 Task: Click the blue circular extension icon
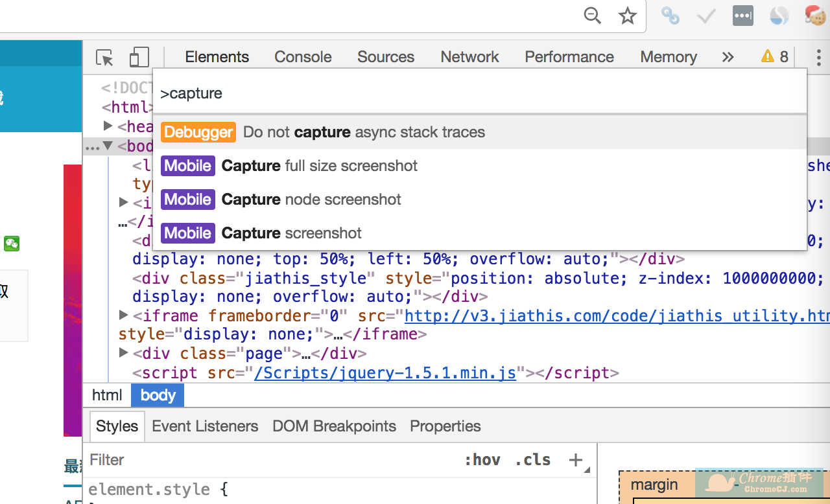click(779, 16)
